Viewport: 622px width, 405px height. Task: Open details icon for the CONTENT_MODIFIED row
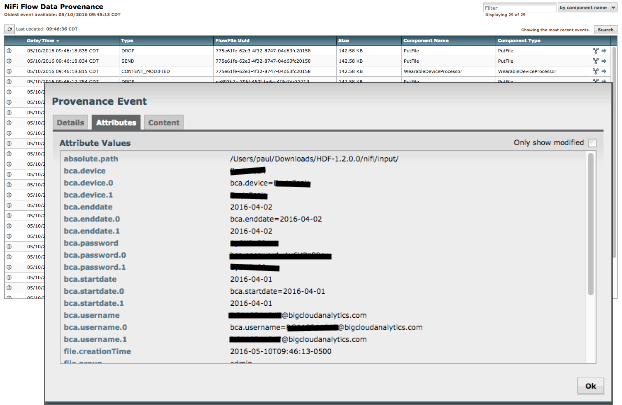pyautogui.click(x=9, y=71)
